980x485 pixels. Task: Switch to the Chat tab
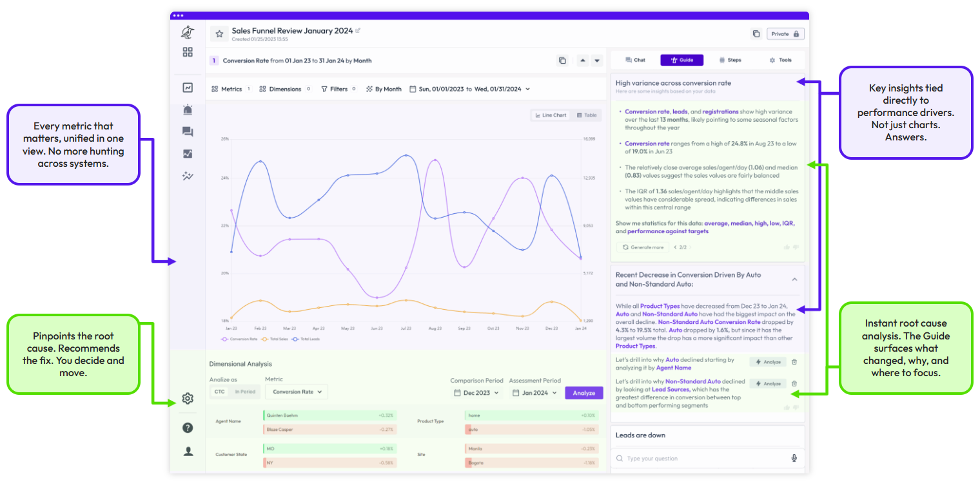coord(635,60)
